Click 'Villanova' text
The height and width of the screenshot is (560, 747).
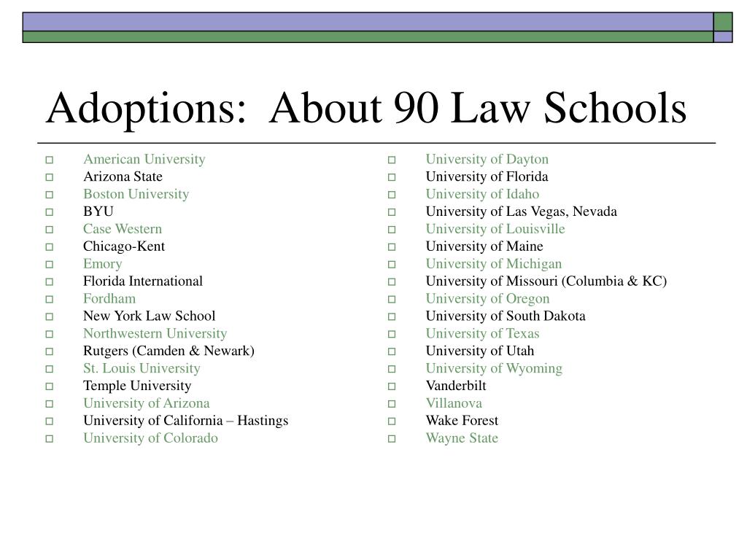click(x=454, y=403)
